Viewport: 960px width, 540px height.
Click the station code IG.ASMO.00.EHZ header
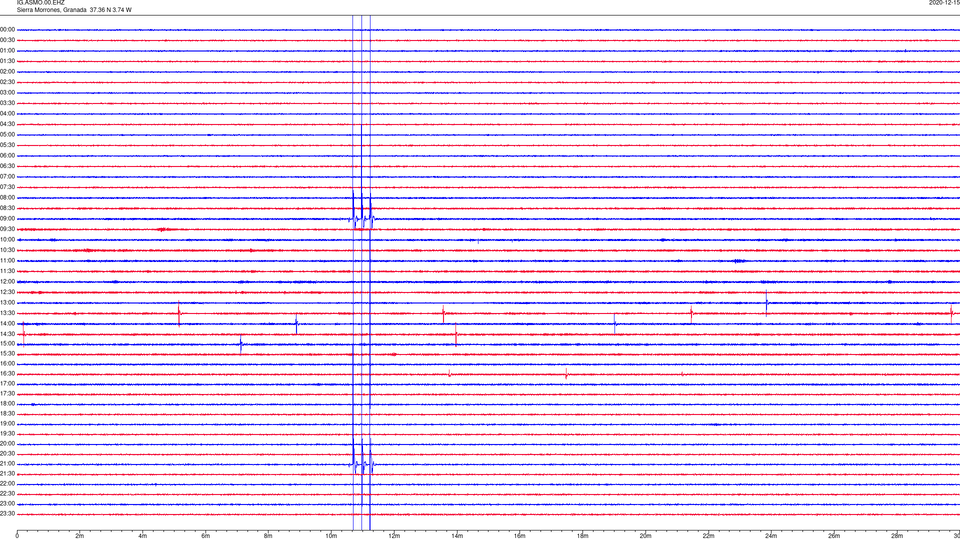40,3
